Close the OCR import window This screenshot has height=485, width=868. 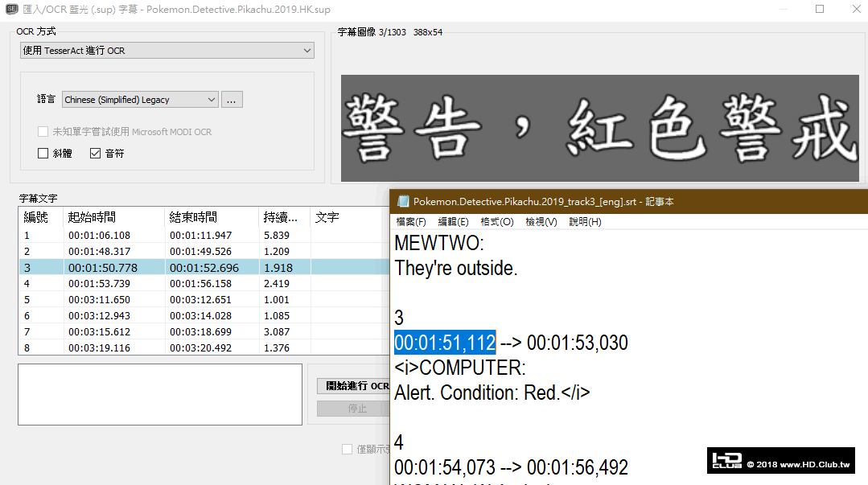(857, 9)
